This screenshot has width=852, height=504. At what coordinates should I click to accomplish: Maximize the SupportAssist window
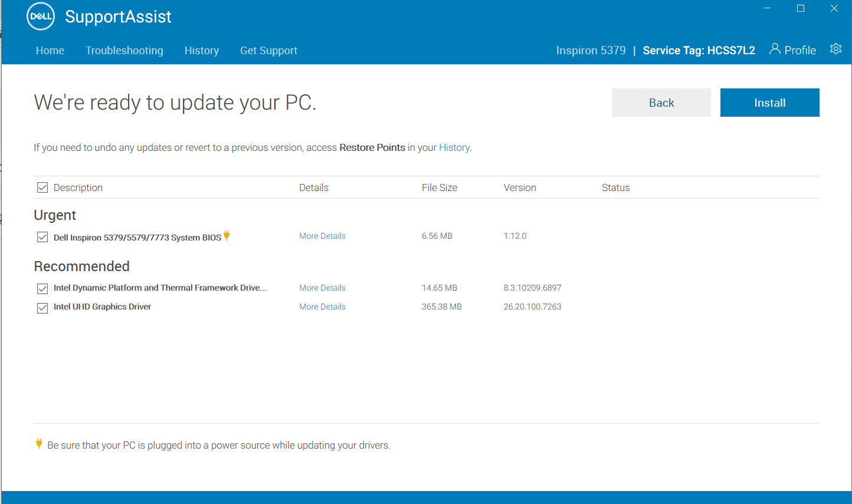click(x=801, y=8)
